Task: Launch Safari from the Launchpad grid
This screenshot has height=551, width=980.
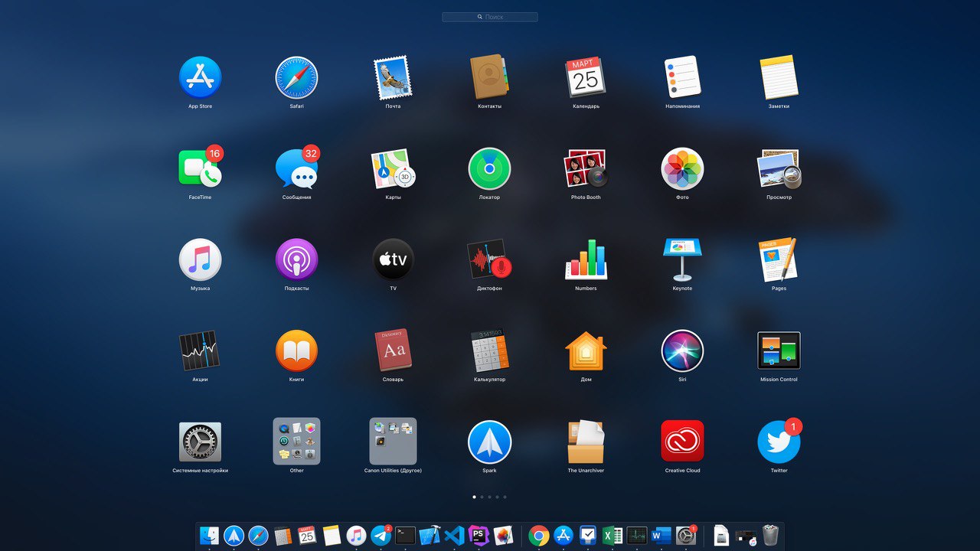Action: click(x=296, y=77)
